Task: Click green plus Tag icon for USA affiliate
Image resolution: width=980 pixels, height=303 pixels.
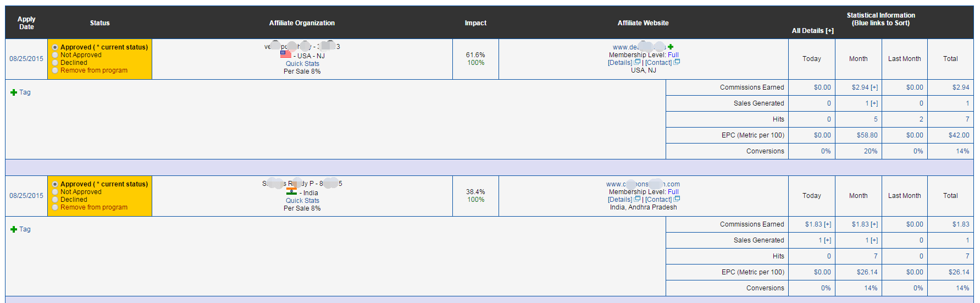Action: [14, 92]
